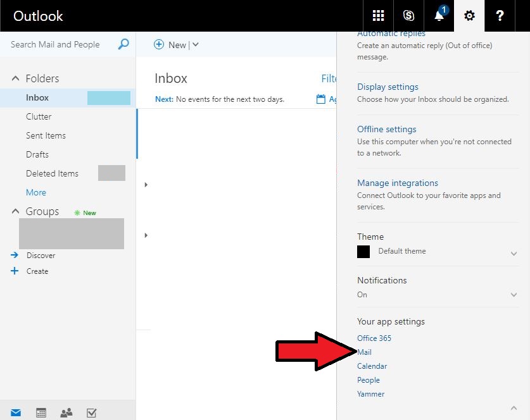The height and width of the screenshot is (420, 530).
Task: Open Mail app settings link
Action: pyautogui.click(x=365, y=352)
